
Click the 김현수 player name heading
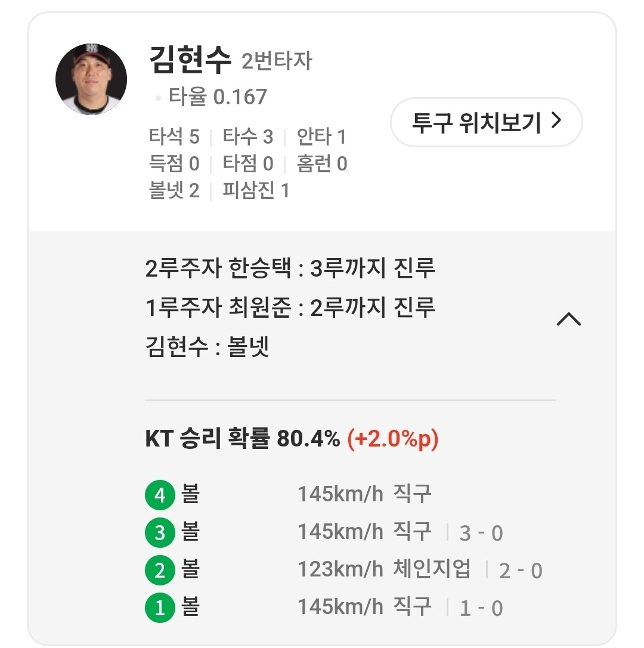click(x=189, y=61)
